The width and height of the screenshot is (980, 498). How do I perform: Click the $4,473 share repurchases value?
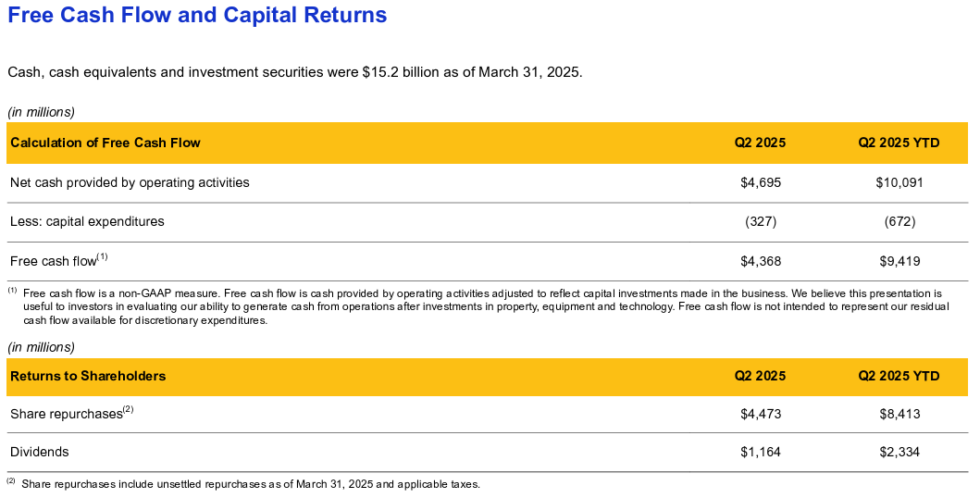761,414
